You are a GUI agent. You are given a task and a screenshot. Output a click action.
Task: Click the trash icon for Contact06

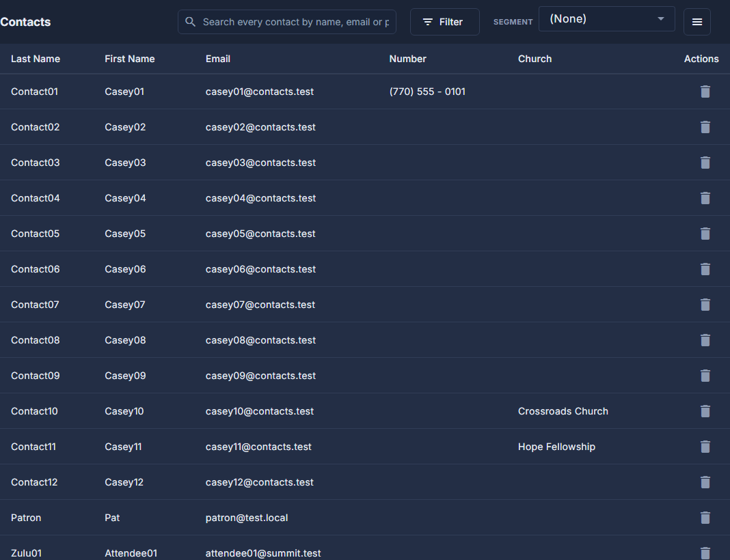[705, 269]
